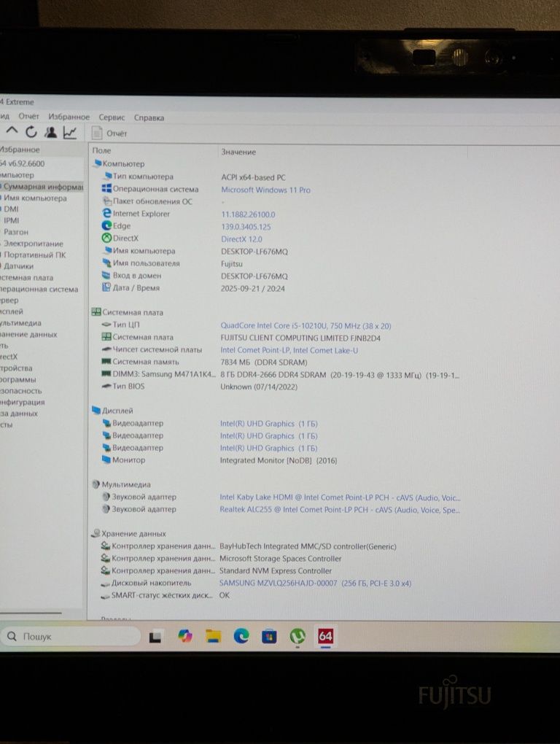Select the Standard NVM Express Controller value
560x744 pixels.
pyautogui.click(x=276, y=571)
